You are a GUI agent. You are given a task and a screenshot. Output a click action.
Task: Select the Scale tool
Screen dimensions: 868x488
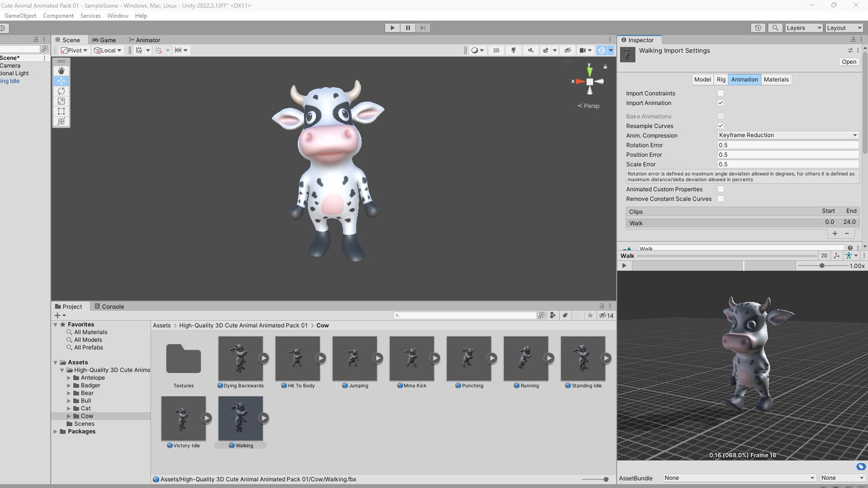(61, 101)
